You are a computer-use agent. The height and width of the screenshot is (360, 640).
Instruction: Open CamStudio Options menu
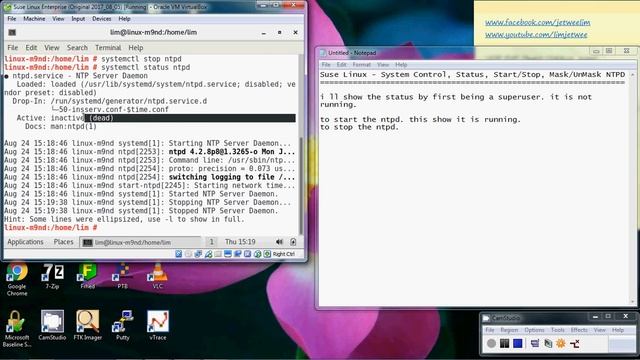(534, 330)
